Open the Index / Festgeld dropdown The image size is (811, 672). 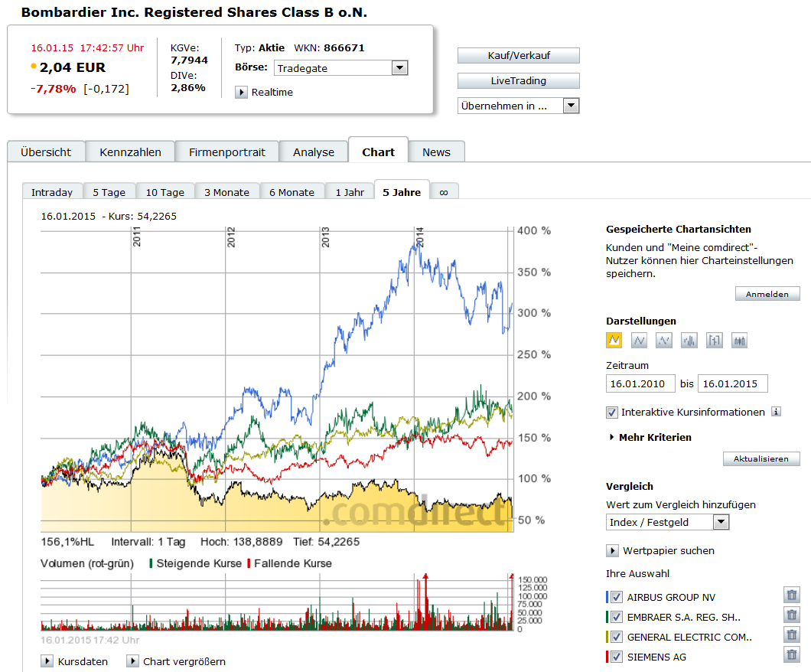point(667,522)
